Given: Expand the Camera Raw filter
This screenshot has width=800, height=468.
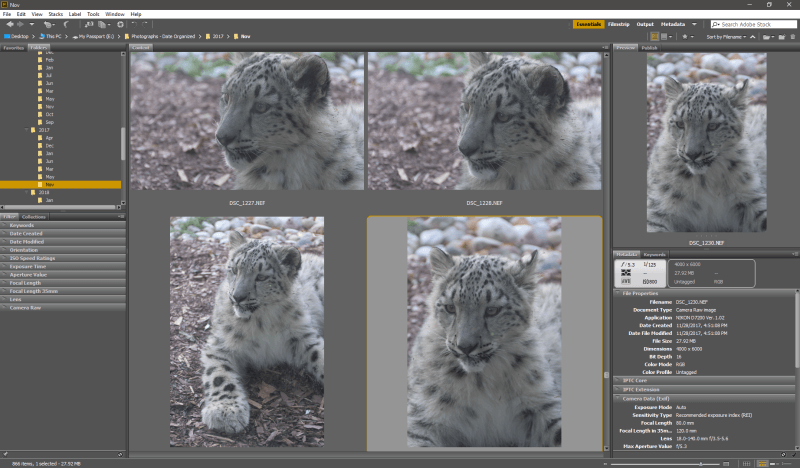Looking at the screenshot, I should (x=63, y=308).
